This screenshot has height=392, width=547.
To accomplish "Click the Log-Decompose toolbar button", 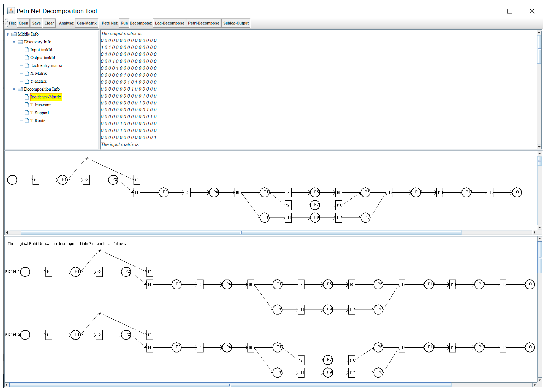I will tap(169, 23).
